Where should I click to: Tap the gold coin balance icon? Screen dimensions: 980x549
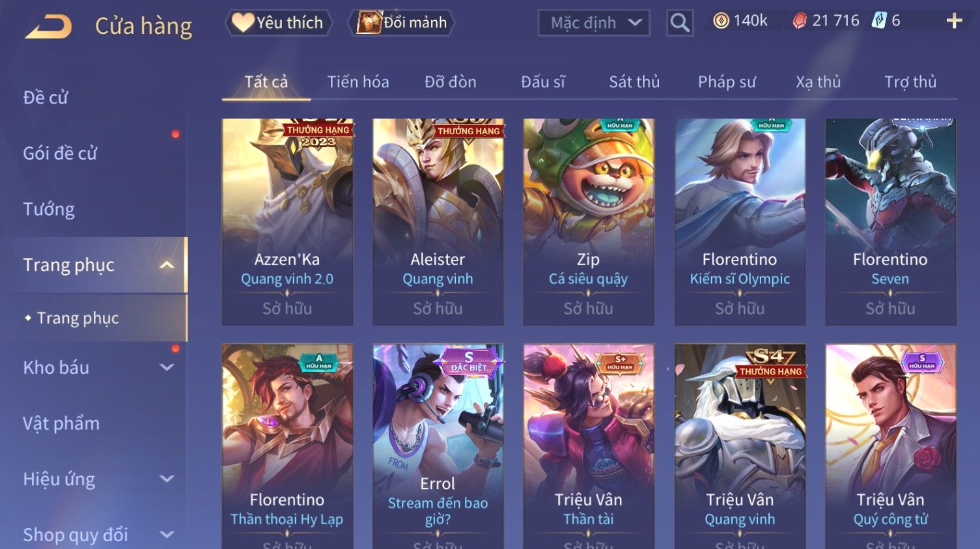pos(721,21)
